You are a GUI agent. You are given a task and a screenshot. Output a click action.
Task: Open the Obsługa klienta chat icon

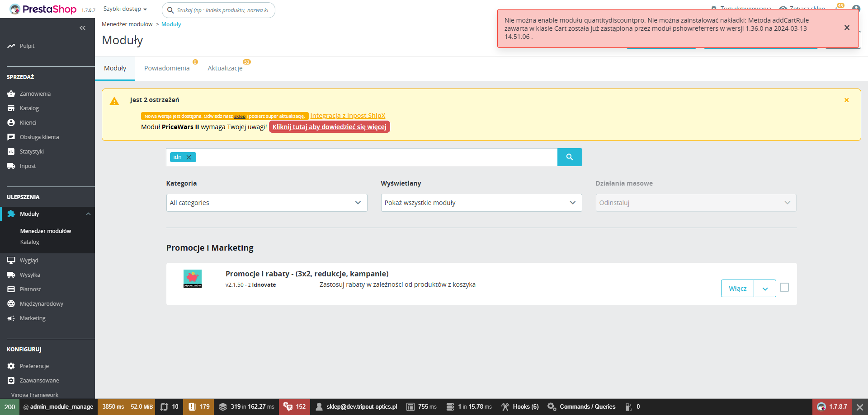tap(11, 137)
